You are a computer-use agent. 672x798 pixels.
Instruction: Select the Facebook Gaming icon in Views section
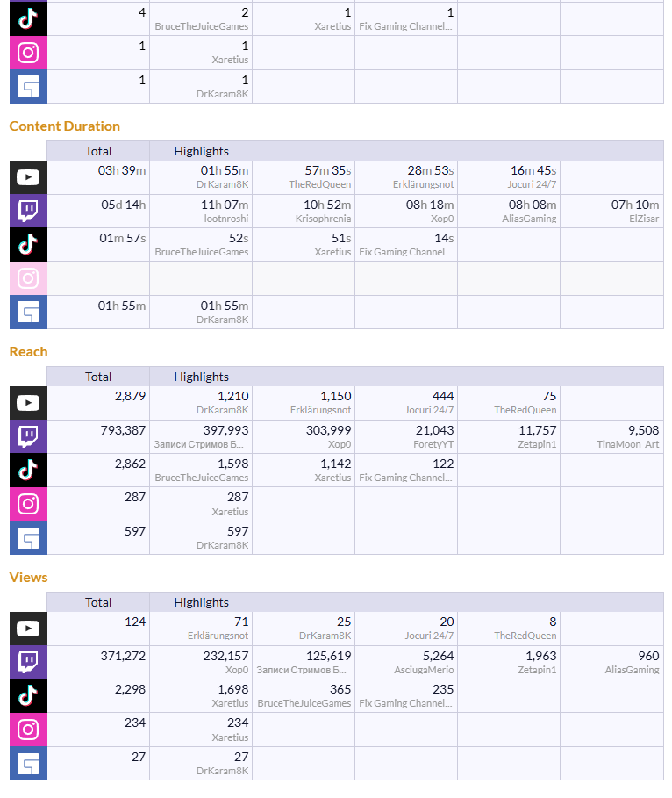coord(28,763)
